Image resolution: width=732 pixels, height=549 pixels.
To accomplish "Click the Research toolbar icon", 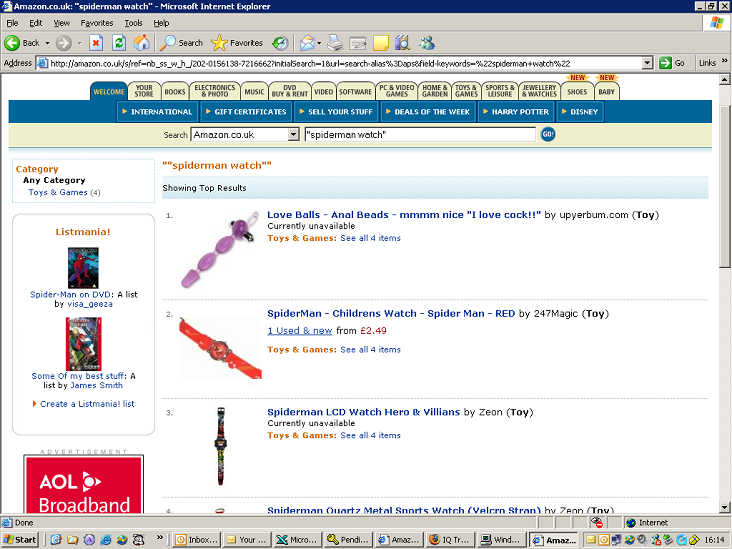I will pos(402,43).
